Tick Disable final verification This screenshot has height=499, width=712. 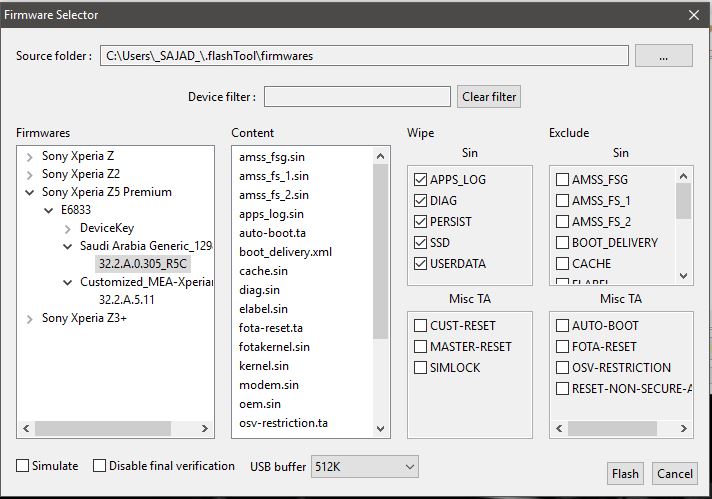coord(99,466)
